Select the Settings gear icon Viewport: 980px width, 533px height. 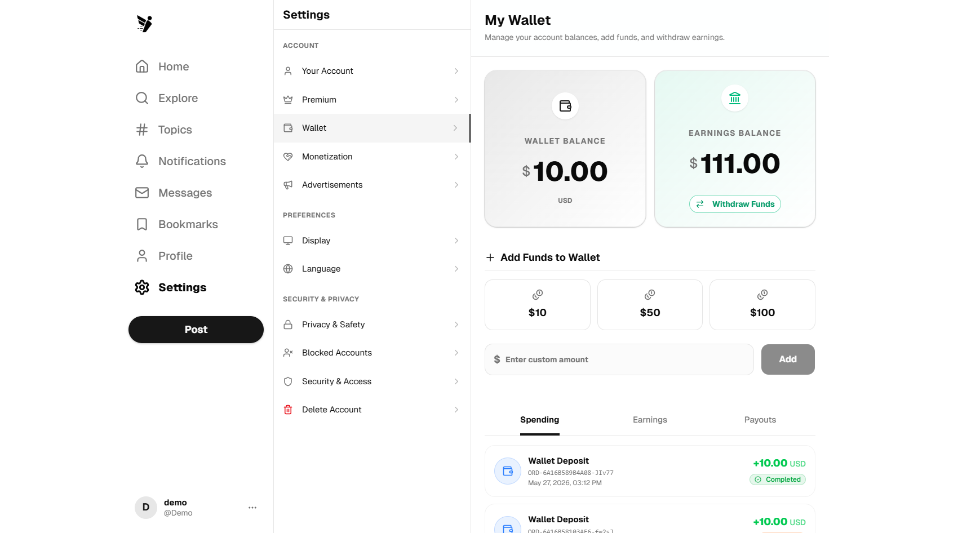pyautogui.click(x=142, y=287)
